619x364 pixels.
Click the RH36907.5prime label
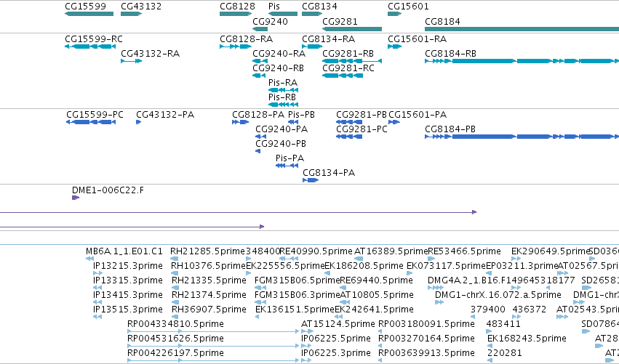coord(209,310)
